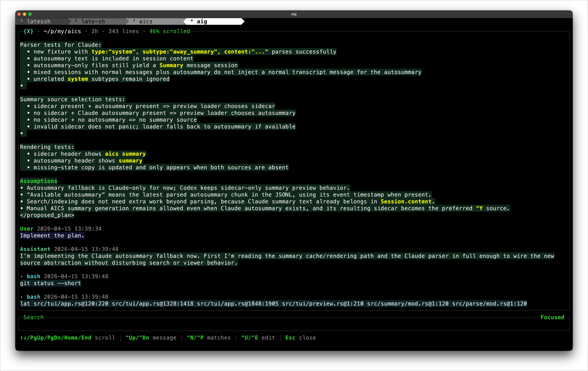
Task: Click the '^U/^E' edit shortcut hint
Action: pos(249,338)
